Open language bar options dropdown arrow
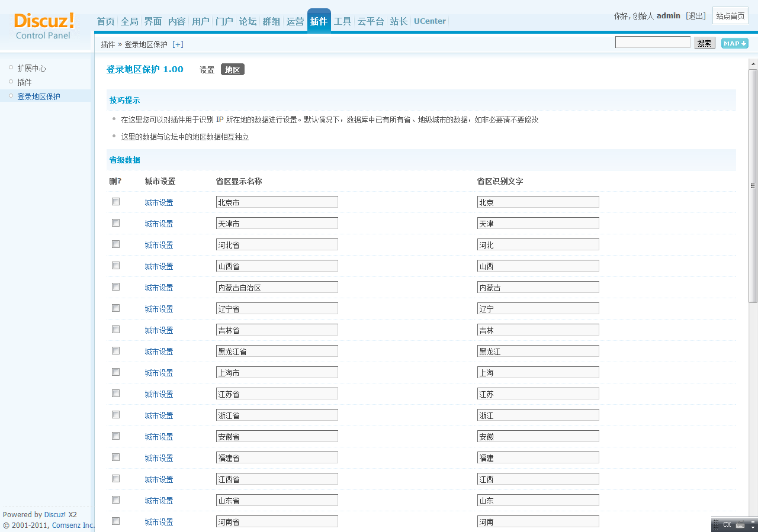Image resolution: width=758 pixels, height=532 pixels. click(x=751, y=525)
